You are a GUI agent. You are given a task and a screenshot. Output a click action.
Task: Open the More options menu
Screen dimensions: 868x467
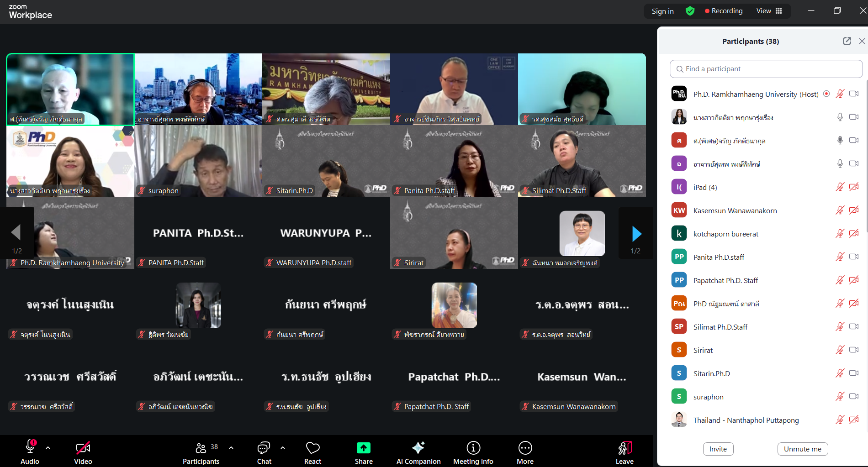tap(525, 452)
